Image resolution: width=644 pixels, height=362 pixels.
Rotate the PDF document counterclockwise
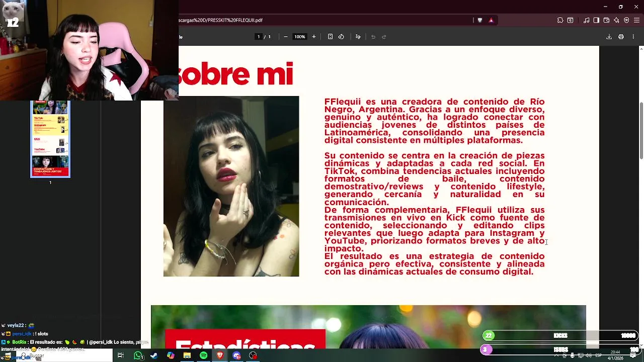(x=341, y=37)
